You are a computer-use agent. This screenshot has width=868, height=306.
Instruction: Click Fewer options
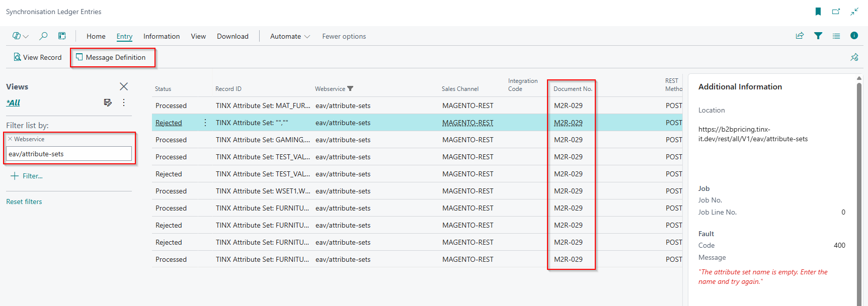click(344, 36)
